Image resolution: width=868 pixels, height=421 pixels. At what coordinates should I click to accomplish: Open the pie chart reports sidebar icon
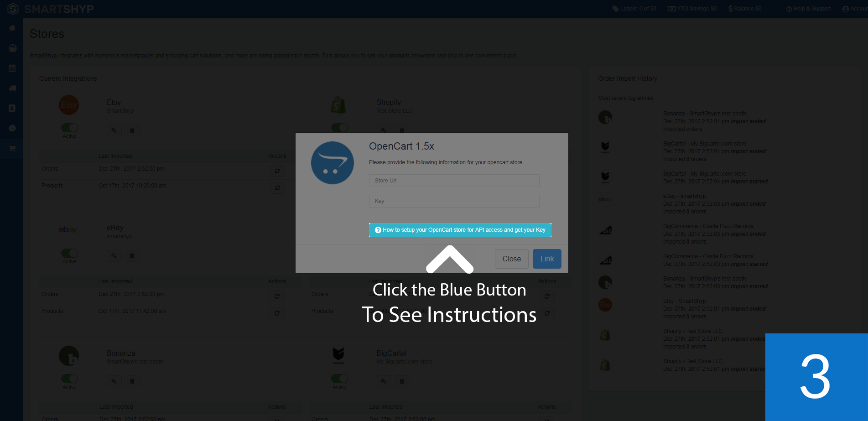coord(12,128)
